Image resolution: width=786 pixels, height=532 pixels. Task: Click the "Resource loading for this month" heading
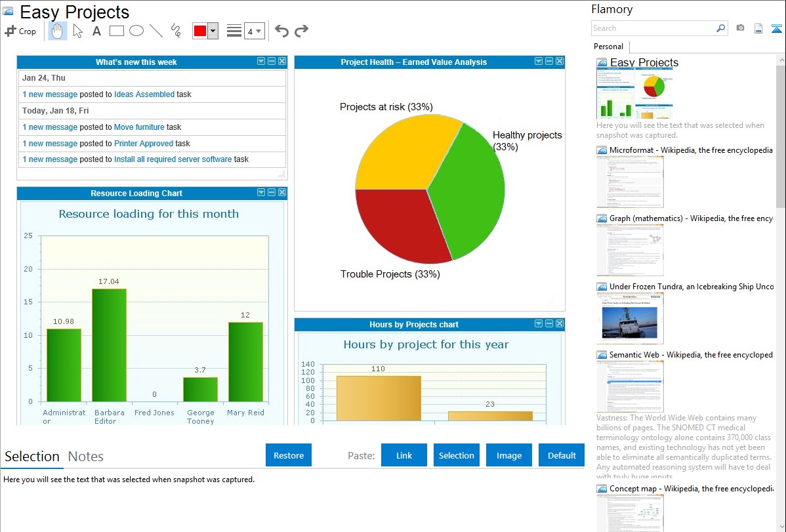(149, 214)
